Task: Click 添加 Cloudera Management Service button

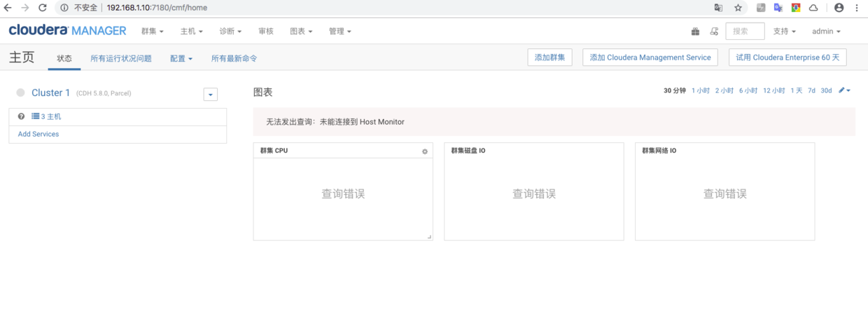Action: click(x=650, y=57)
